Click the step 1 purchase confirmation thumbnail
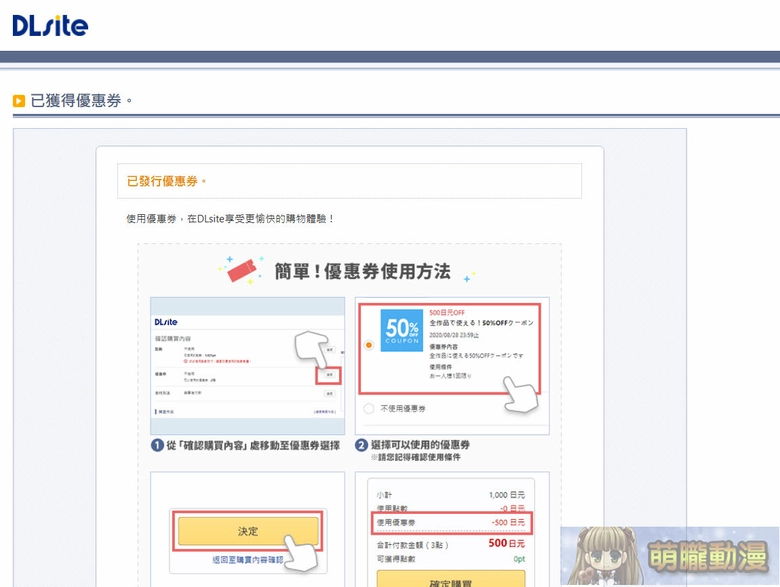Screen dimensions: 780x587 tap(247, 365)
